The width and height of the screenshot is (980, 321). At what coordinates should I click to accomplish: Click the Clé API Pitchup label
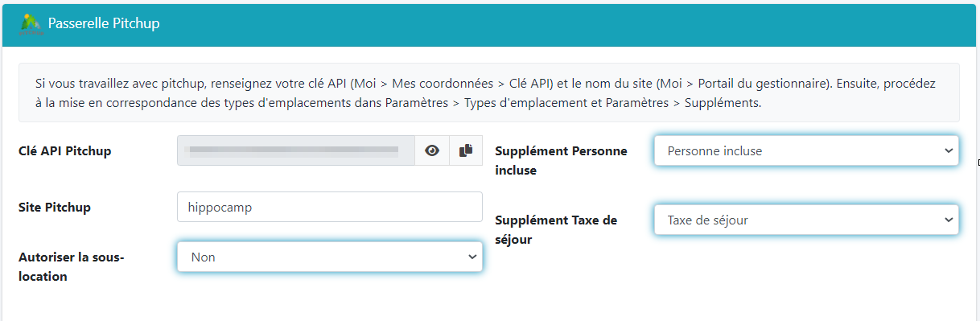(x=65, y=150)
